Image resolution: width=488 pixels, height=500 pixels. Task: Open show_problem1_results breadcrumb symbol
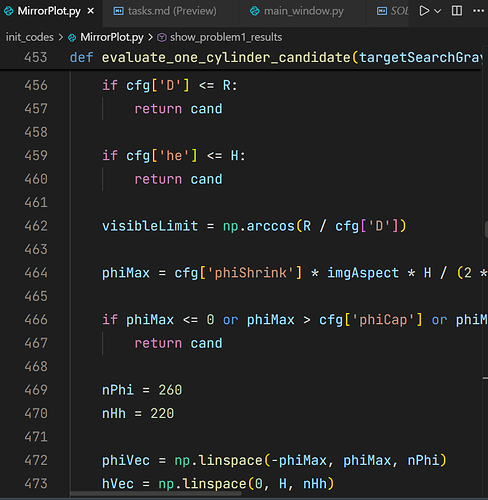coord(226,37)
